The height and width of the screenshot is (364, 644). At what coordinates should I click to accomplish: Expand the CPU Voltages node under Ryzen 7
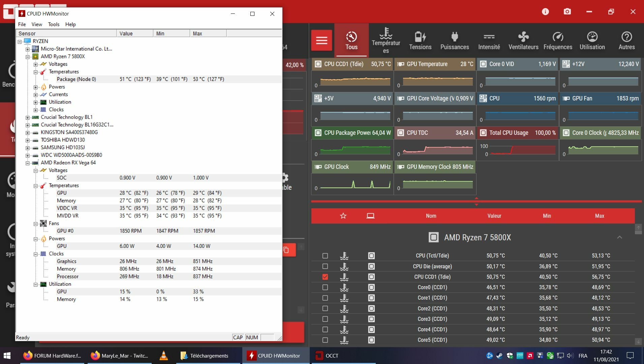pyautogui.click(x=35, y=64)
